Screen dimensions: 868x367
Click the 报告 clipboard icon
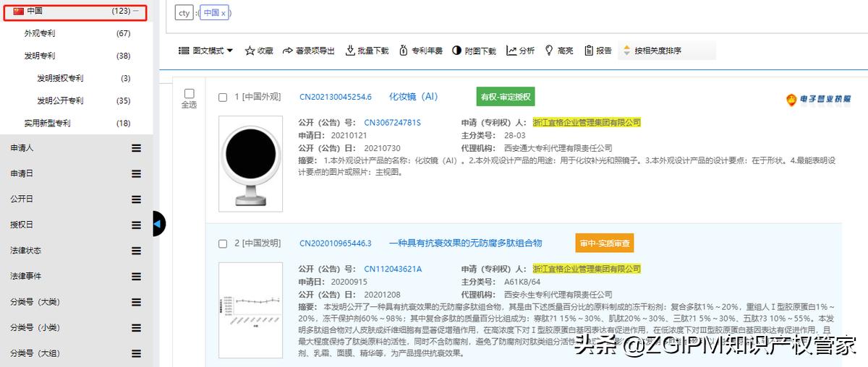click(x=589, y=51)
